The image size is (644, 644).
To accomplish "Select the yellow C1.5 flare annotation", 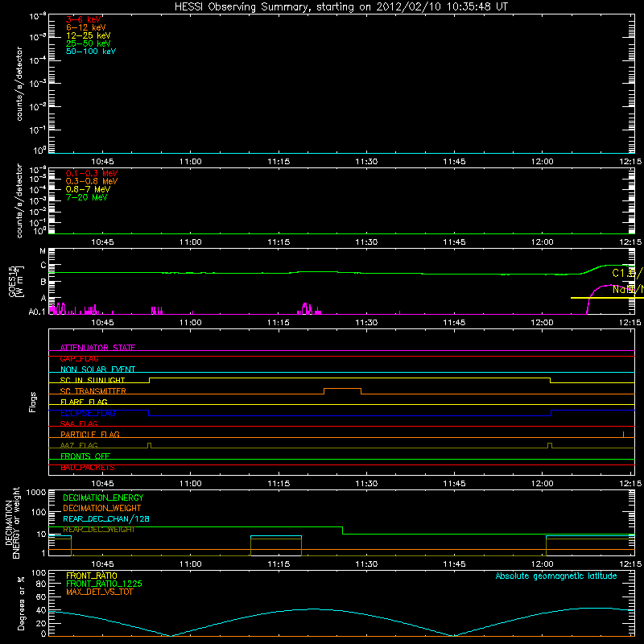I will pos(628,273).
